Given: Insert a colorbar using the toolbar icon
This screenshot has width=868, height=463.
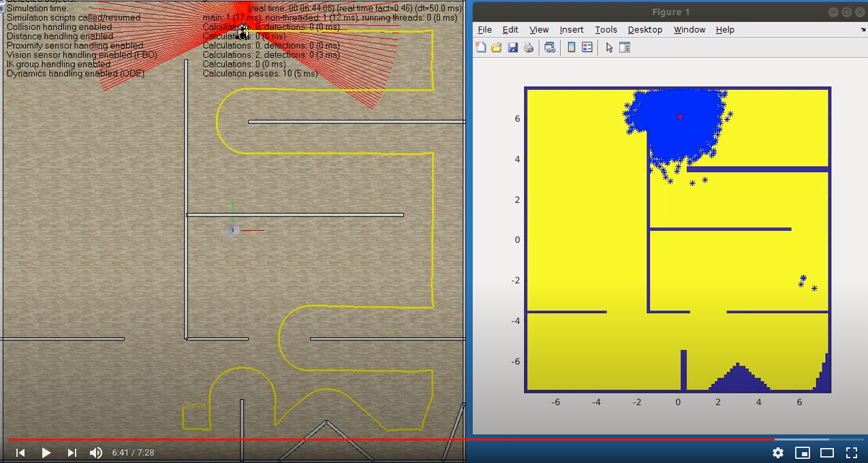Looking at the screenshot, I should coord(571,48).
